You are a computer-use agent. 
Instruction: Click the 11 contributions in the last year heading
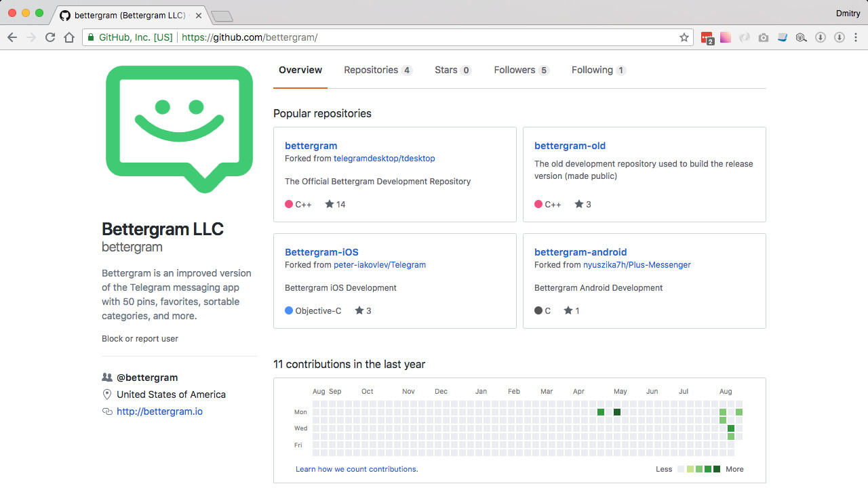tap(349, 364)
